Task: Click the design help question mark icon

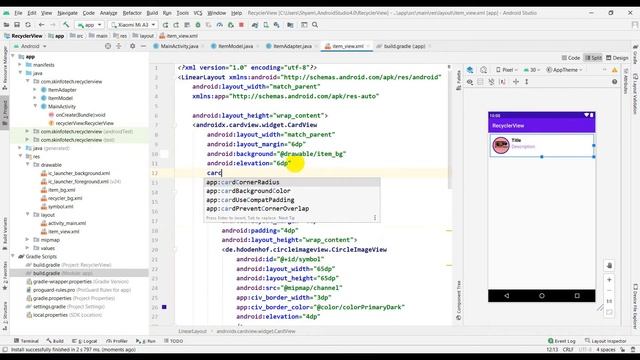Action: (x=614, y=82)
